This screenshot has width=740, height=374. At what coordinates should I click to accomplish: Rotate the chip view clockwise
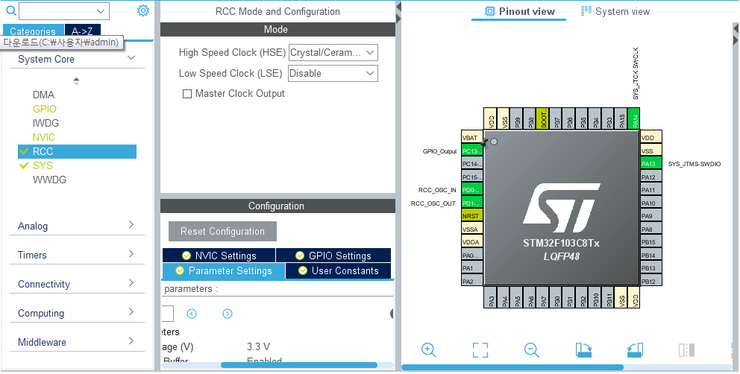[x=584, y=350]
